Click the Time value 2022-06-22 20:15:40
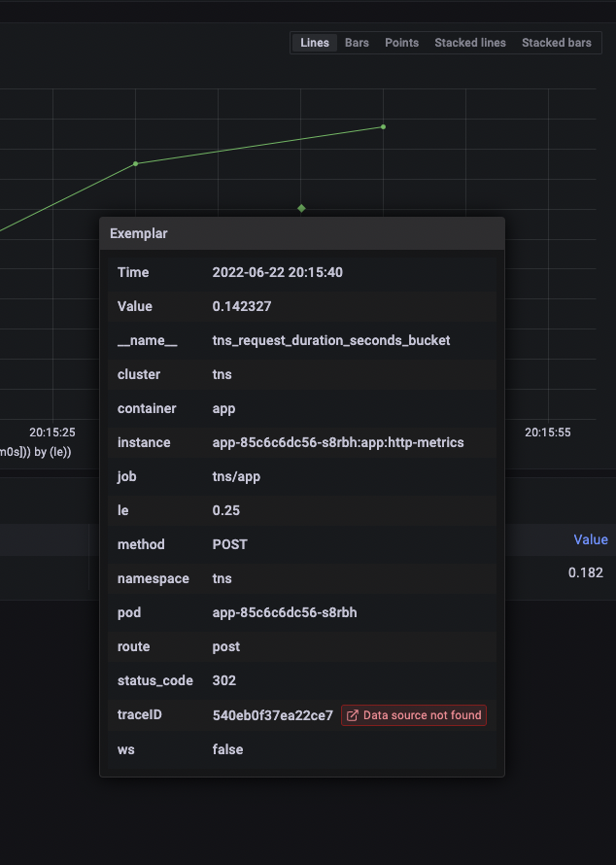 coord(277,272)
